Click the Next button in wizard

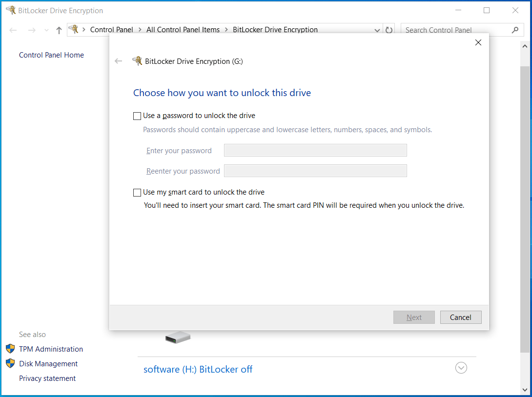[414, 318]
